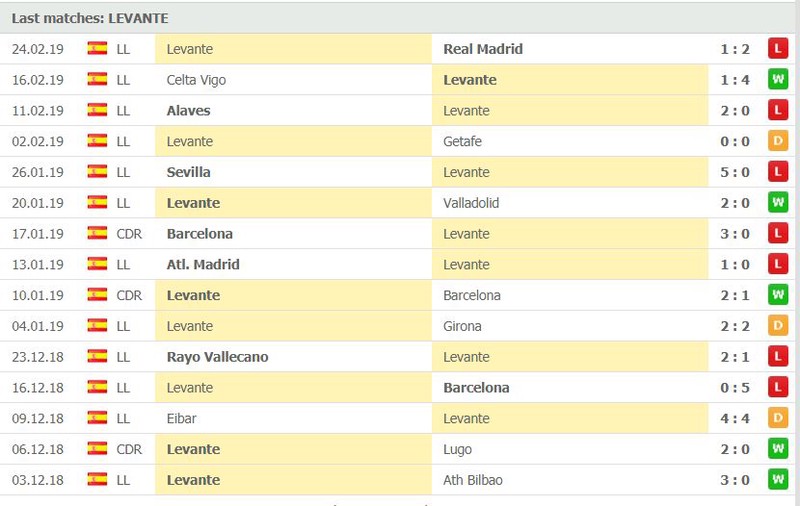Viewport: 800px width, 506px height.
Task: Click the green W badge for Celta Vigo match
Action: click(x=778, y=80)
